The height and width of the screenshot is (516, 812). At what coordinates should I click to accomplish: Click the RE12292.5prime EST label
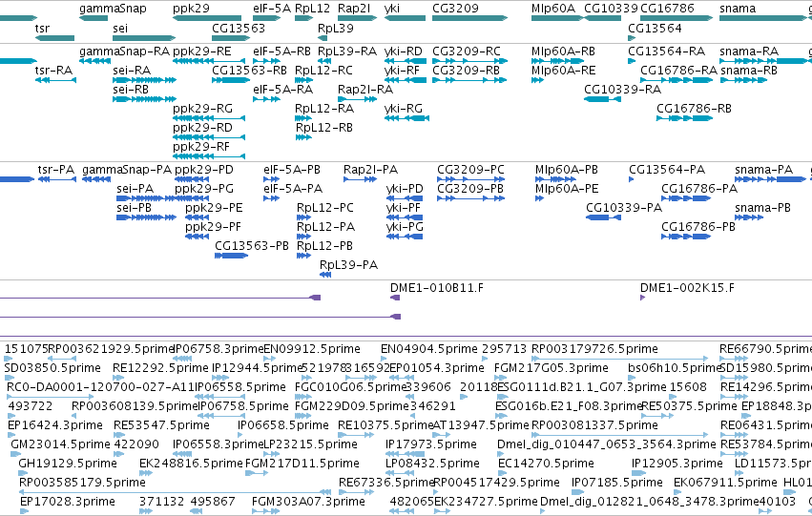coord(160,368)
